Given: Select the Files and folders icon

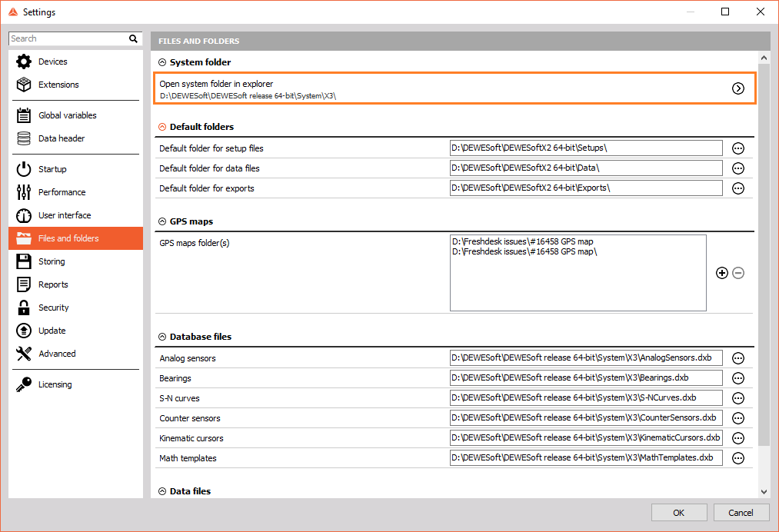Looking at the screenshot, I should (24, 238).
